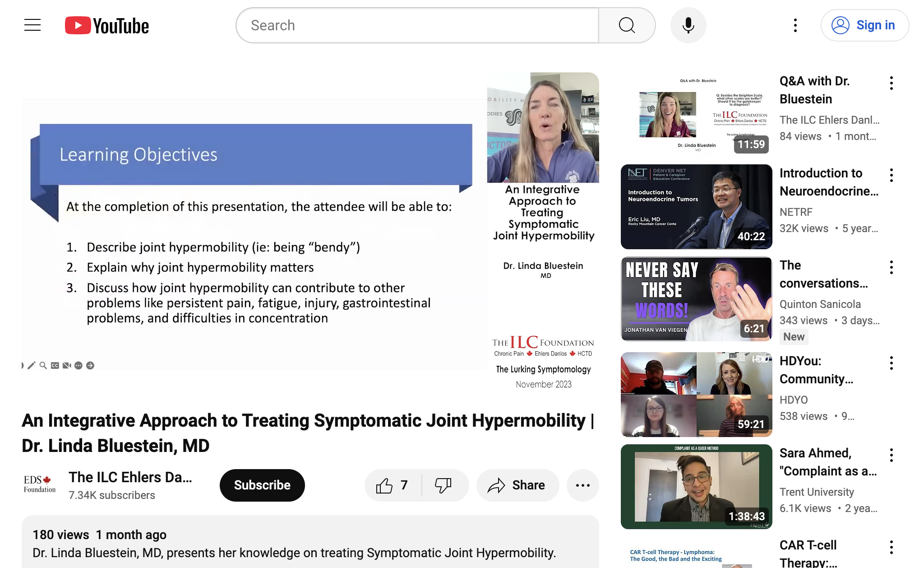Open the hamburger guide menu
Viewport: 924px width, 568px height.
[32, 25]
